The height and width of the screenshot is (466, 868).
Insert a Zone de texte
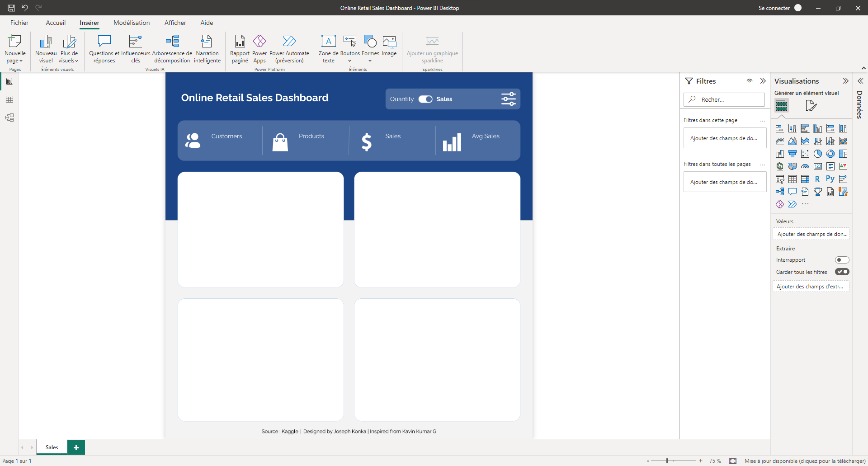point(328,49)
